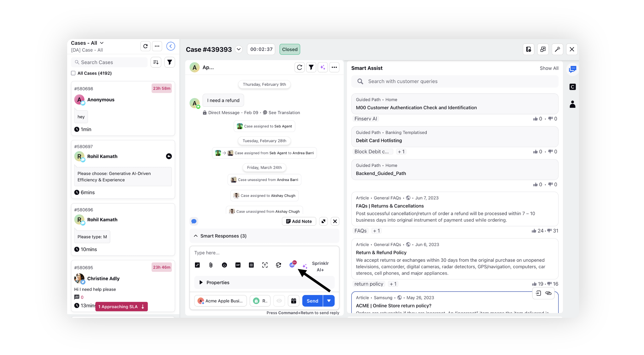The width and height of the screenshot is (644, 355).
Task: Click the Type here input field
Action: click(x=264, y=253)
